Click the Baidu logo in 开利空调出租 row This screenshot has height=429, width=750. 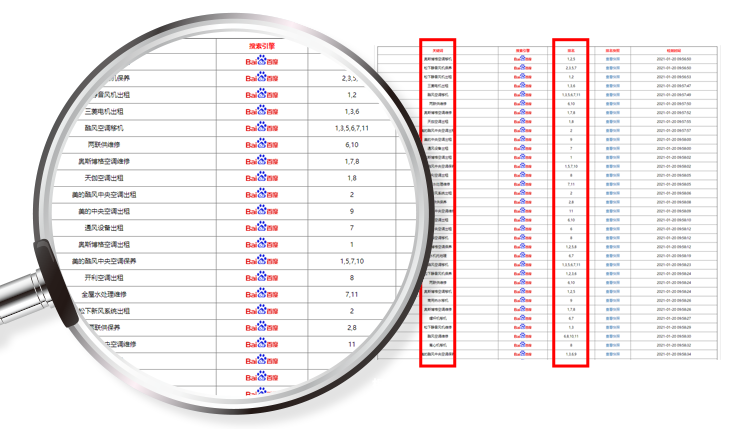pos(262,277)
